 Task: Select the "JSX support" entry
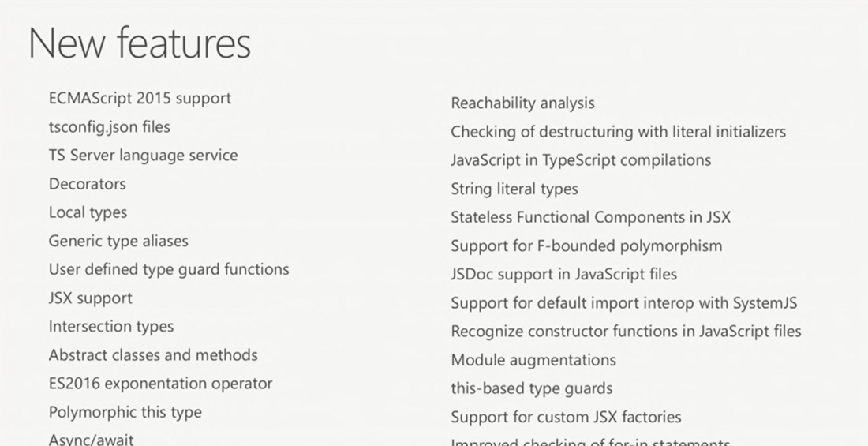point(90,298)
